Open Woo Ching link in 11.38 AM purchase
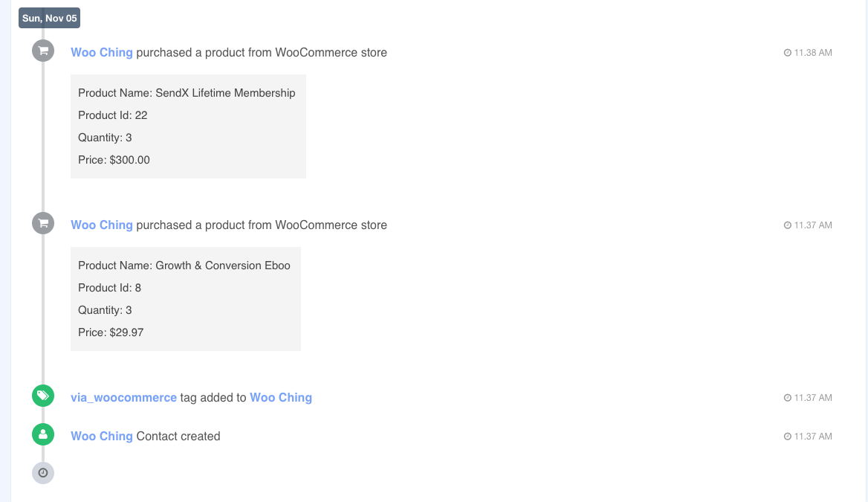This screenshot has height=502, width=868. [x=102, y=53]
